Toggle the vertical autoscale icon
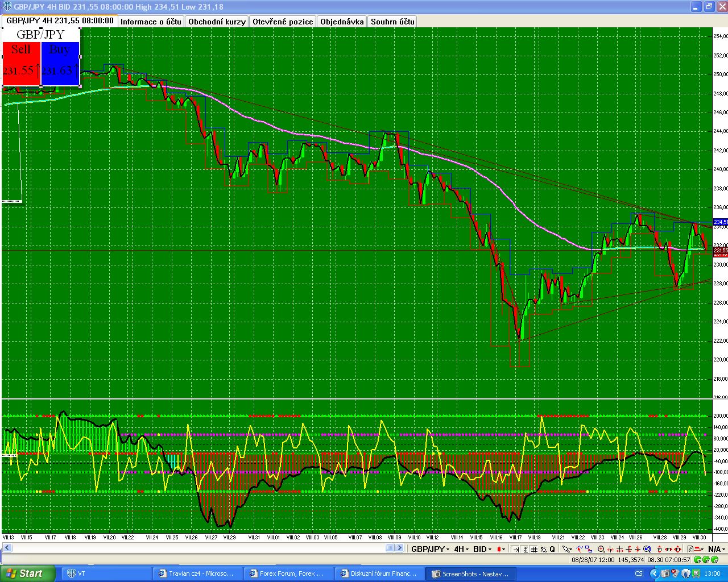 coord(526,549)
